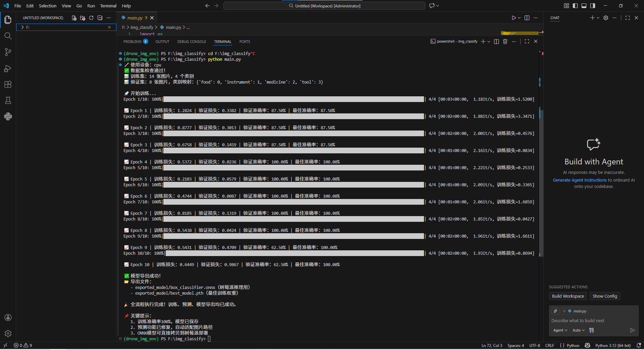Open the Manage gear in activity bar

point(8,334)
